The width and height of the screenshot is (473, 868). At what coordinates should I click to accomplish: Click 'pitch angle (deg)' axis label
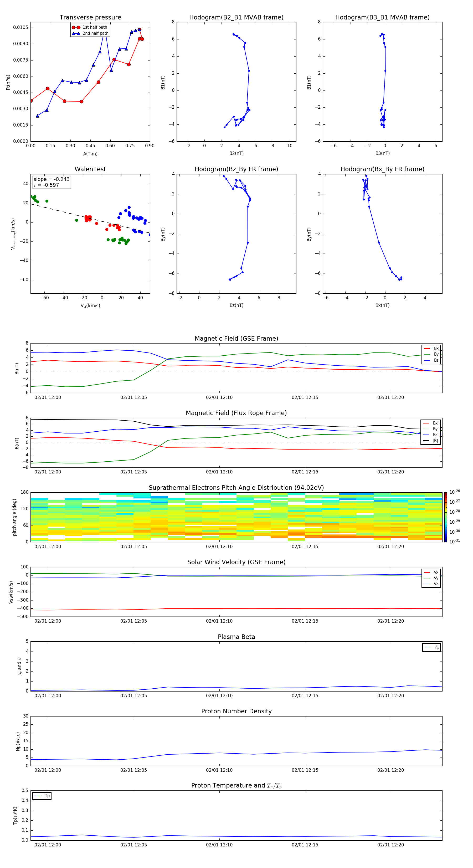click(15, 517)
